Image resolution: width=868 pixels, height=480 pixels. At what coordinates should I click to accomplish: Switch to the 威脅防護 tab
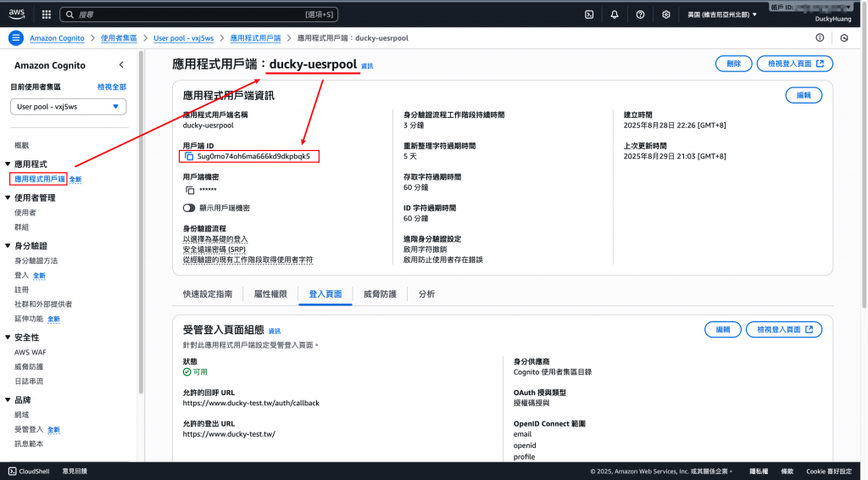(x=380, y=294)
